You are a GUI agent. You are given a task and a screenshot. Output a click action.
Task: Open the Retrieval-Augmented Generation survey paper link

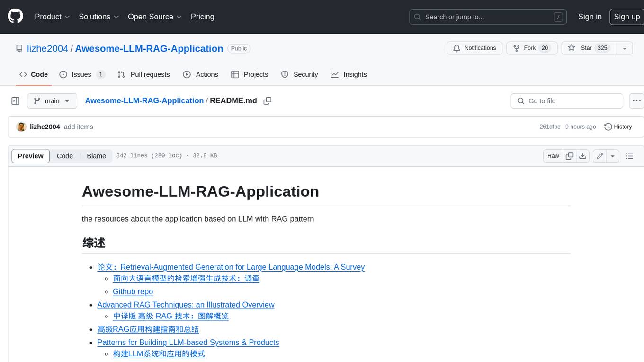tap(231, 267)
